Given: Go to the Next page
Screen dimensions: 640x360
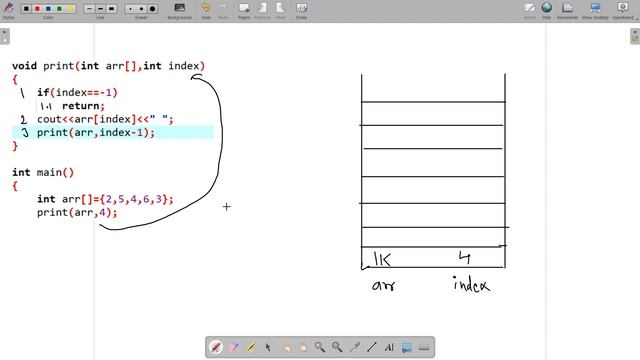Looking at the screenshot, I should pyautogui.click(x=280, y=10).
